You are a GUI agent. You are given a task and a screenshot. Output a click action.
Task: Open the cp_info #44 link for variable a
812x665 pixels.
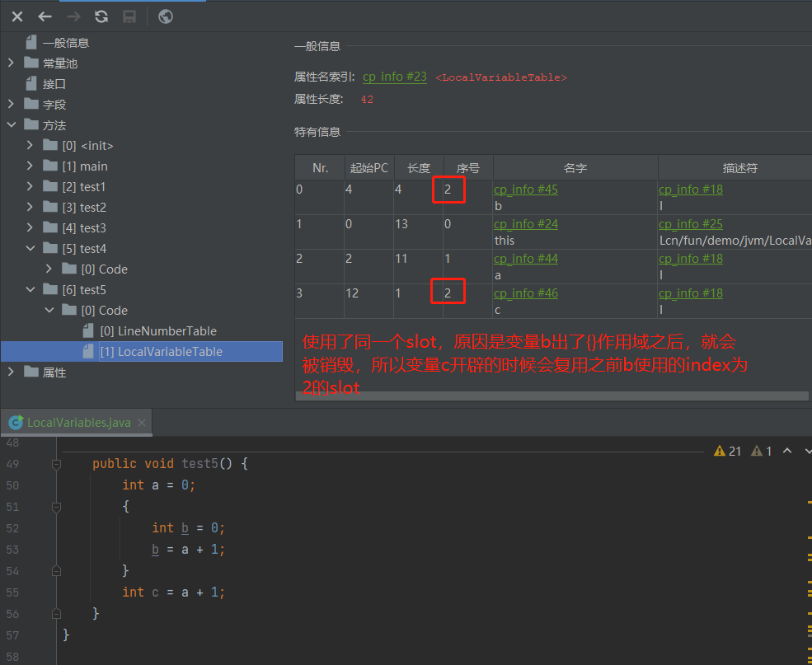526,259
